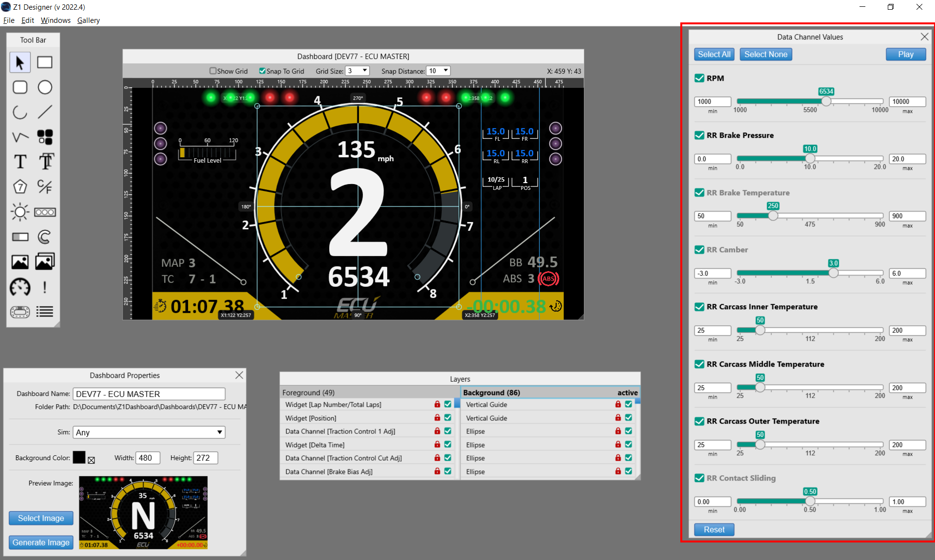Select the speedometer dial tool

point(20,287)
